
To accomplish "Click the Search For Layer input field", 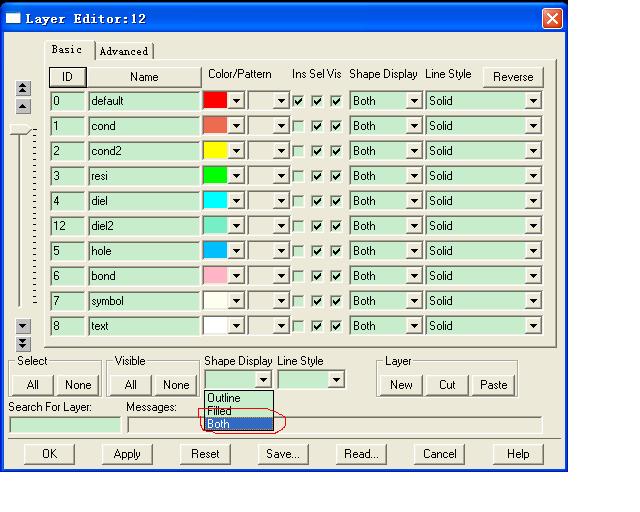I will tap(65, 425).
